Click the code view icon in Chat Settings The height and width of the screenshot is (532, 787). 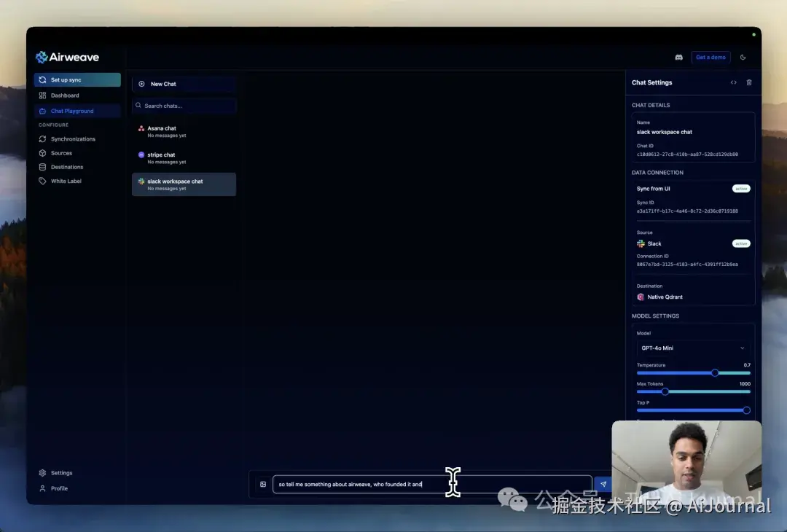point(733,82)
